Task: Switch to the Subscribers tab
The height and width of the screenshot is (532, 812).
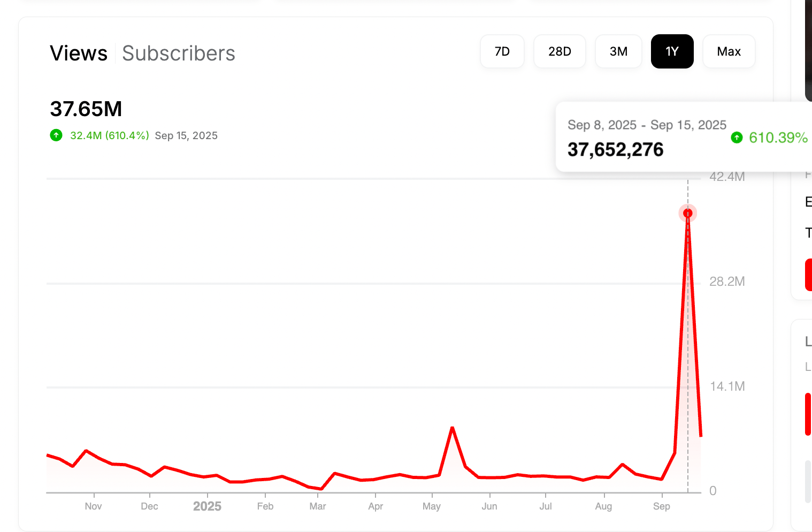Action: (x=179, y=54)
